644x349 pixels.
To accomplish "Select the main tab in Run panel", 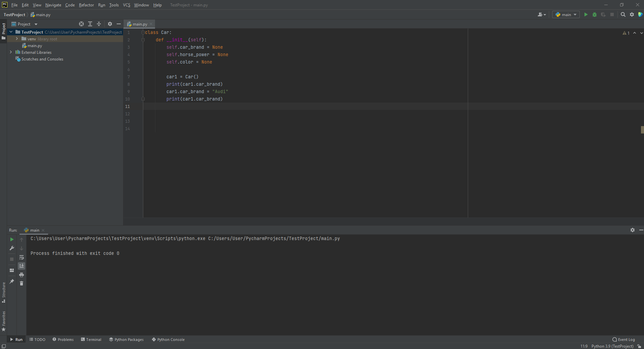I will pyautogui.click(x=34, y=230).
